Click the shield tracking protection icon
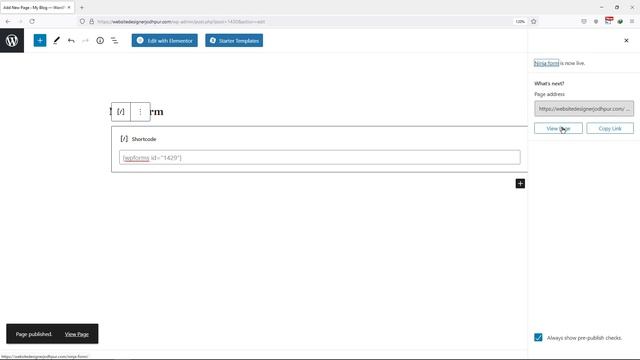Image resolution: width=640 pixels, height=360 pixels. click(x=82, y=21)
